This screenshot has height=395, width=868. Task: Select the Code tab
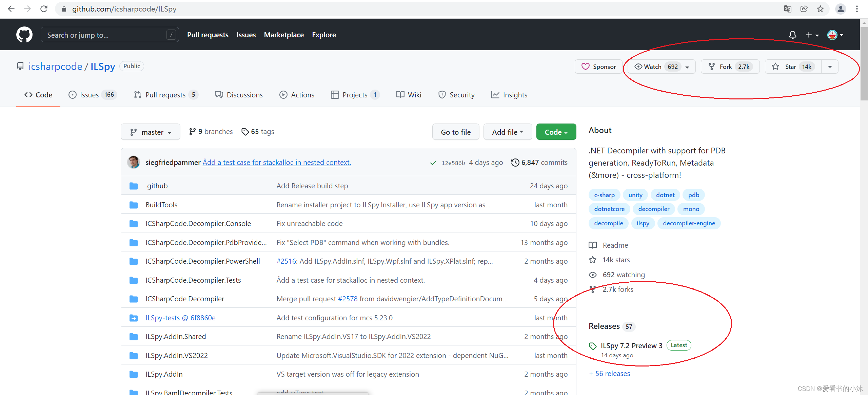point(38,95)
